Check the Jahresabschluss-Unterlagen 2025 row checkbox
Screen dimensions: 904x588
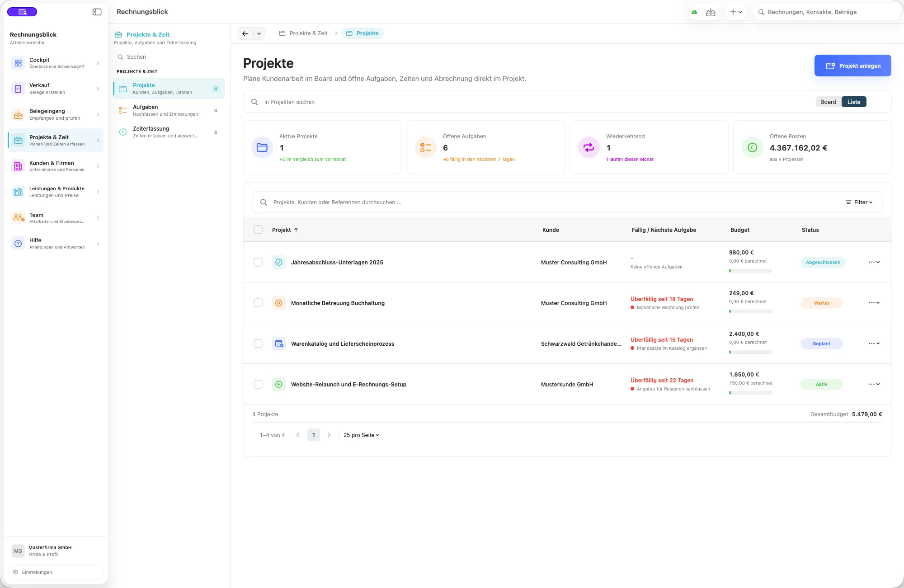[x=258, y=262]
